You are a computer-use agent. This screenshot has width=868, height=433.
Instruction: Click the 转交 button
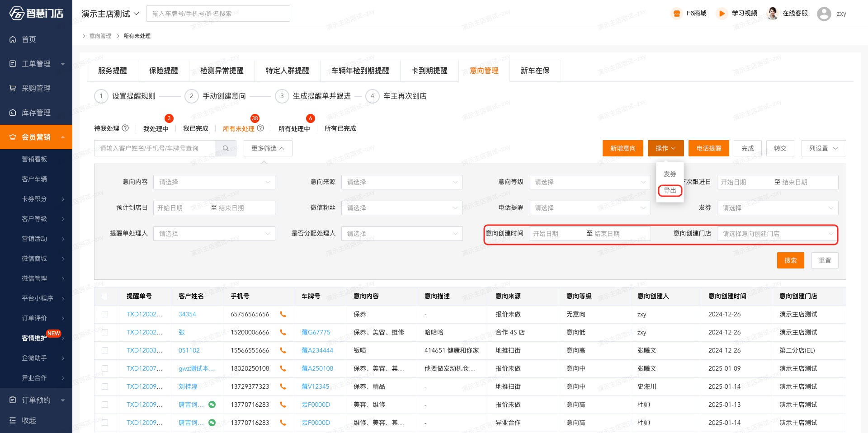pyautogui.click(x=780, y=148)
